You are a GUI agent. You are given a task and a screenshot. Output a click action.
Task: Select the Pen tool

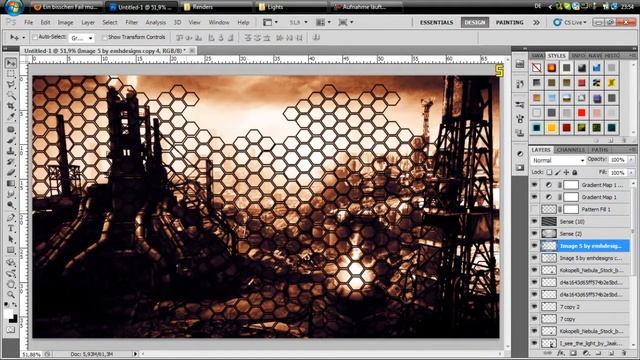tap(11, 218)
